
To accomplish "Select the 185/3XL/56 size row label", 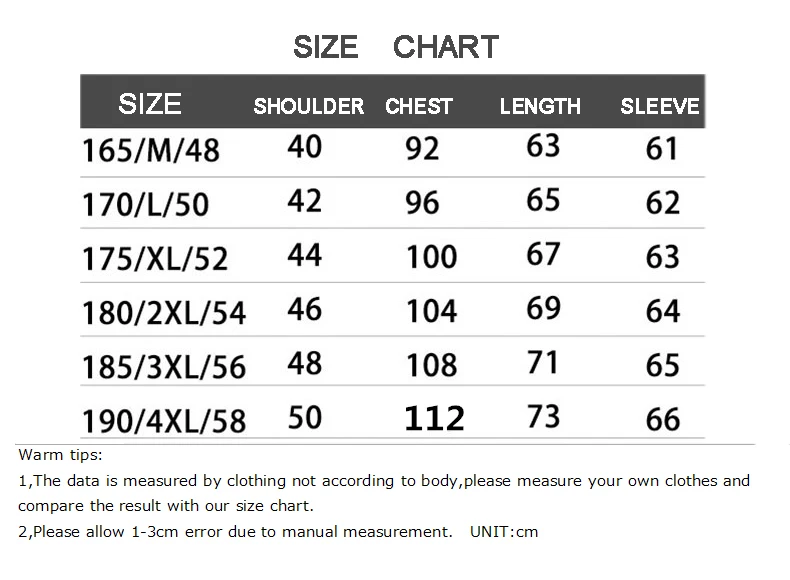I will pos(164,366).
